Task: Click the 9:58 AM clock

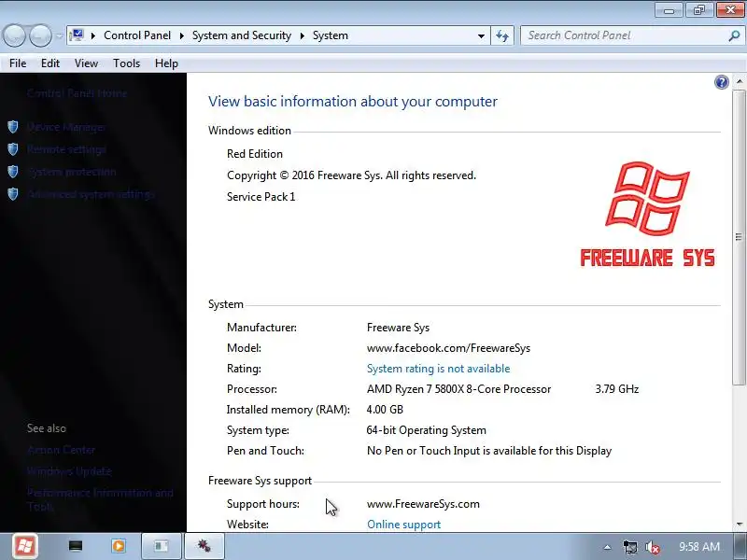Action: click(x=699, y=547)
